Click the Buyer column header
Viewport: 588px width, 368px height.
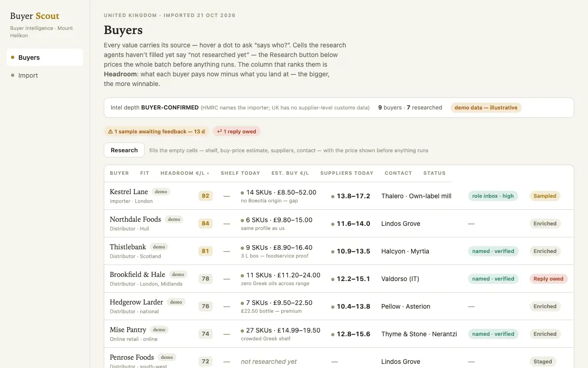pos(119,173)
